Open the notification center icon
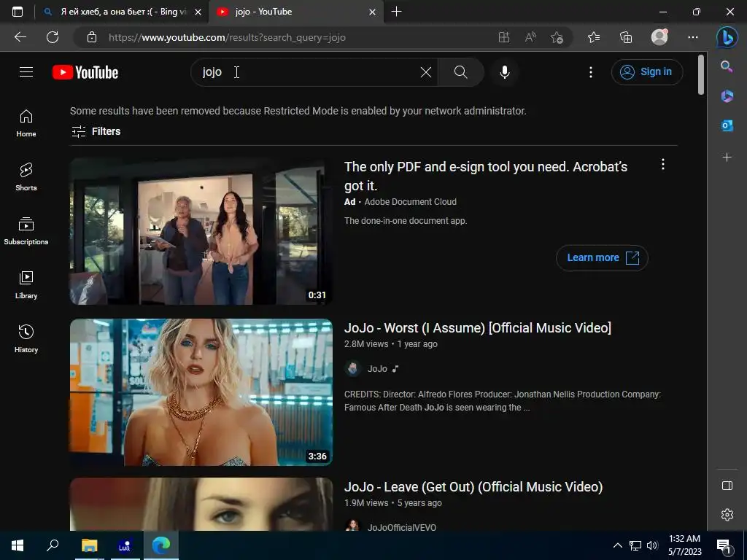 pyautogui.click(x=724, y=546)
